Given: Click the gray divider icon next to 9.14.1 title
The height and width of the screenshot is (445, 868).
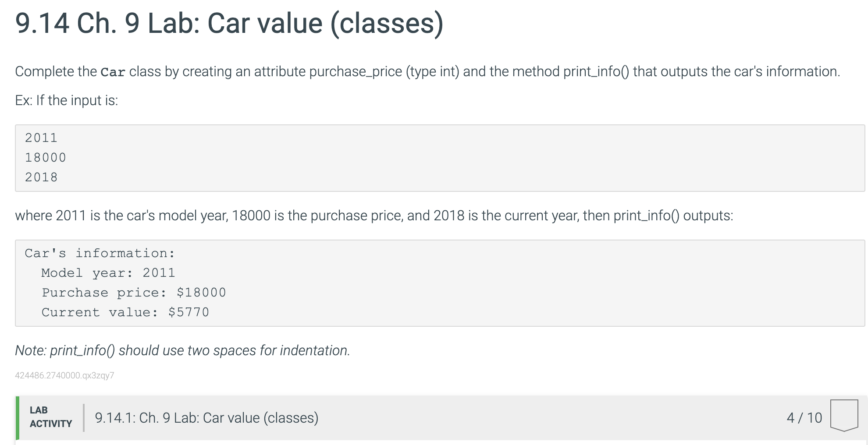Looking at the screenshot, I should click(84, 418).
